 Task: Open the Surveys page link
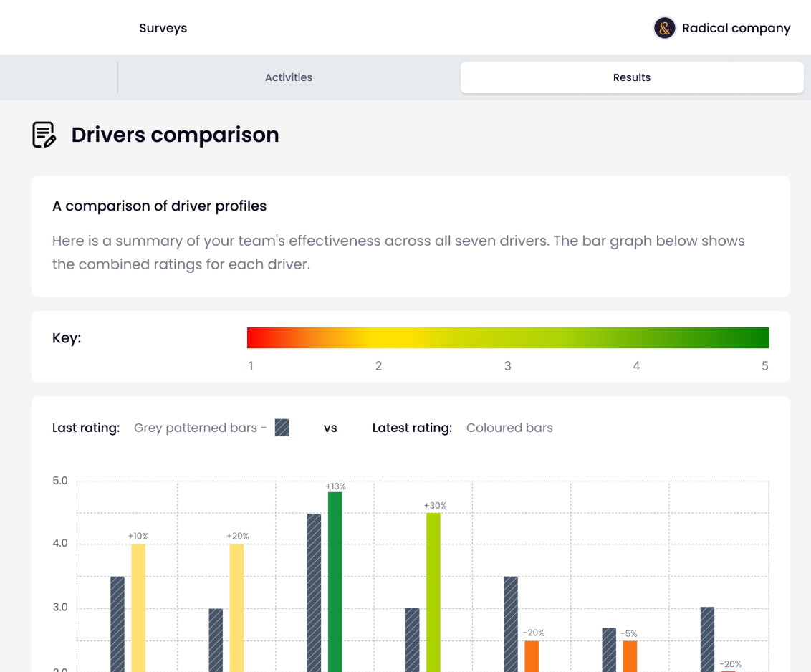pos(163,28)
